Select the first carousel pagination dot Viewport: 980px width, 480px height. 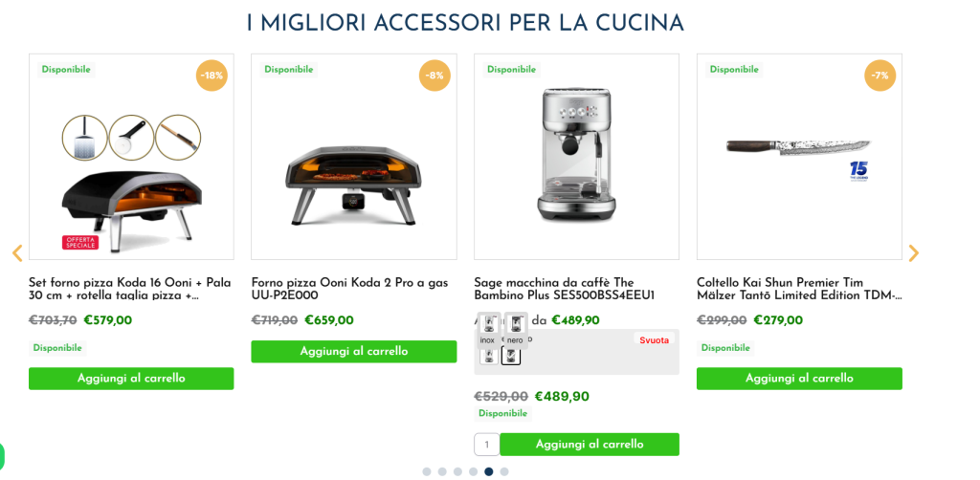[x=427, y=471]
